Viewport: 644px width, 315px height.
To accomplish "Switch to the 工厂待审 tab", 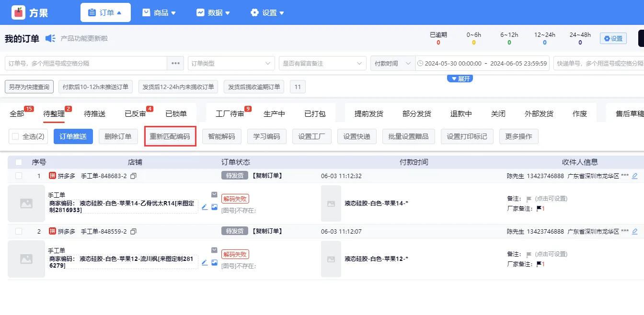I will click(x=230, y=114).
